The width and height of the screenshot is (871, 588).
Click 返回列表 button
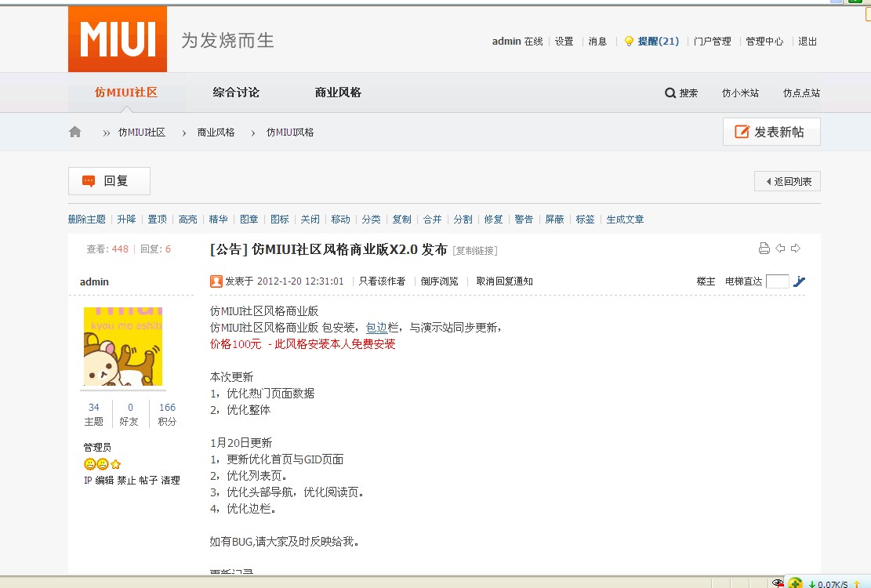click(787, 182)
